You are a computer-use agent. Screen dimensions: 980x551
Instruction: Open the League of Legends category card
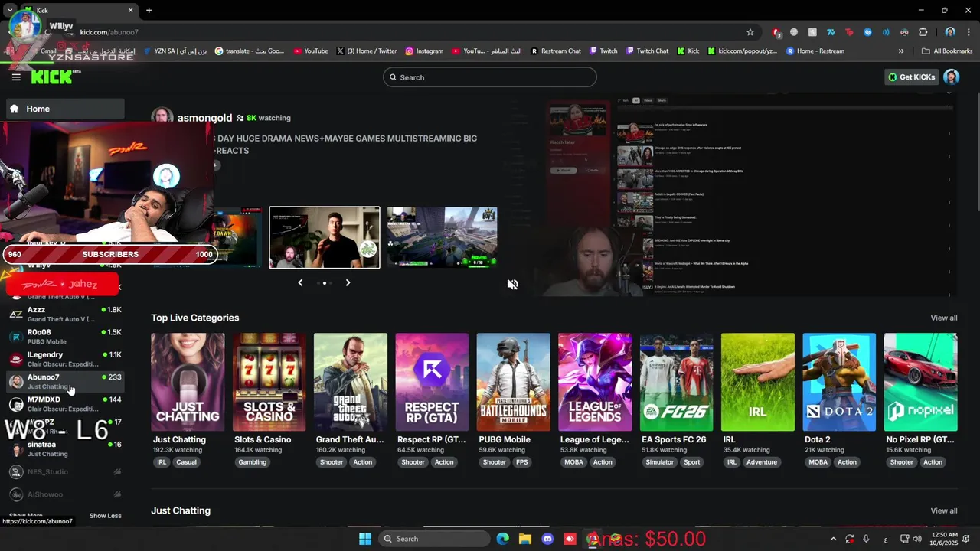pyautogui.click(x=595, y=382)
